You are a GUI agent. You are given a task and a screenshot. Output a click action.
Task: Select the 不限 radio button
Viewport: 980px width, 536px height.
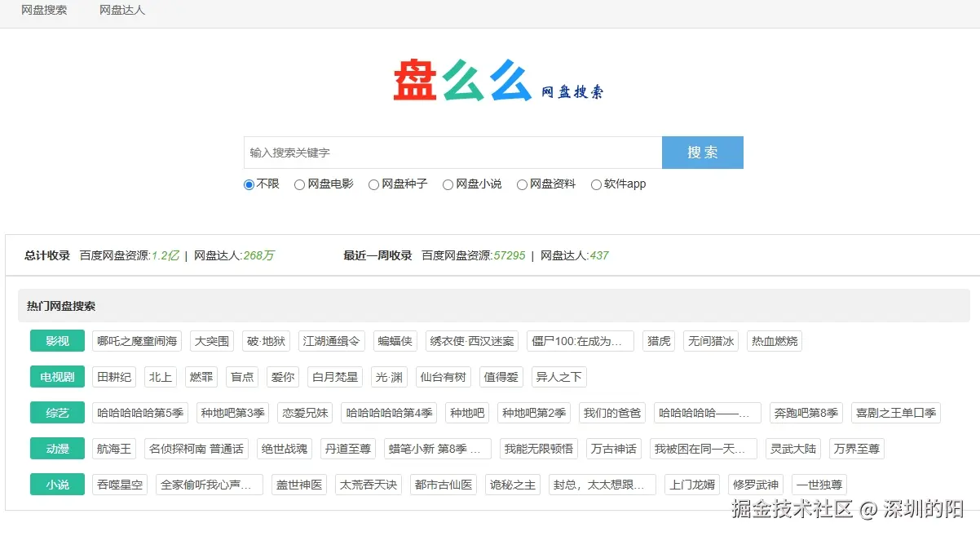(x=249, y=184)
